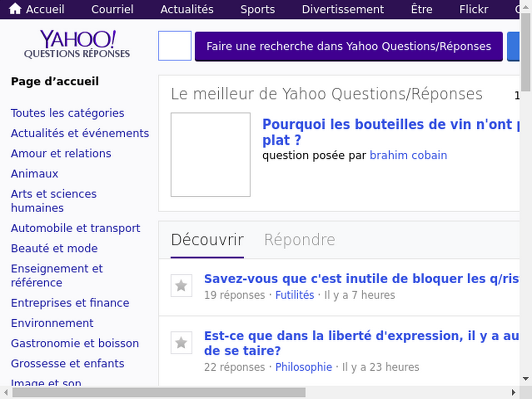Click the horizontal scrollbar left arrow
Viewport: 532px width, 399px height.
pos(6,393)
